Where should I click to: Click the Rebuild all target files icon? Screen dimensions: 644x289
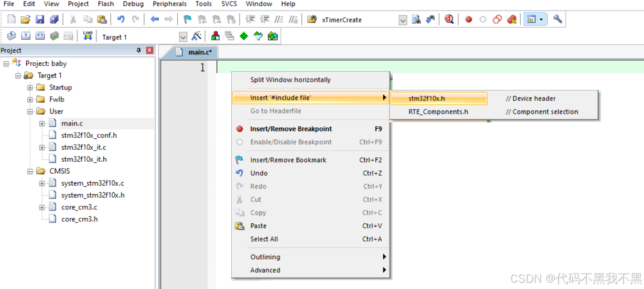[x=40, y=36]
